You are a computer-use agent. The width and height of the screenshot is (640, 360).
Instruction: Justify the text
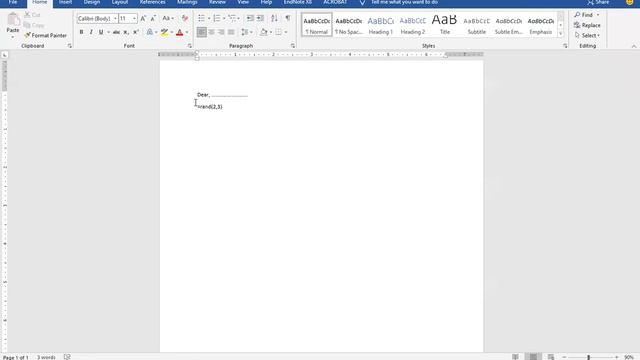coord(231,32)
